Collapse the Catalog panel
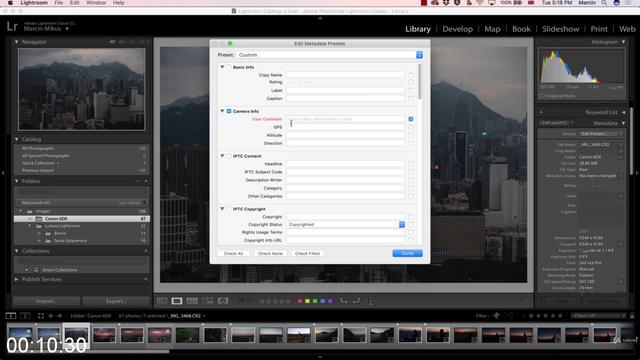This screenshot has height=360, width=640. [17, 139]
